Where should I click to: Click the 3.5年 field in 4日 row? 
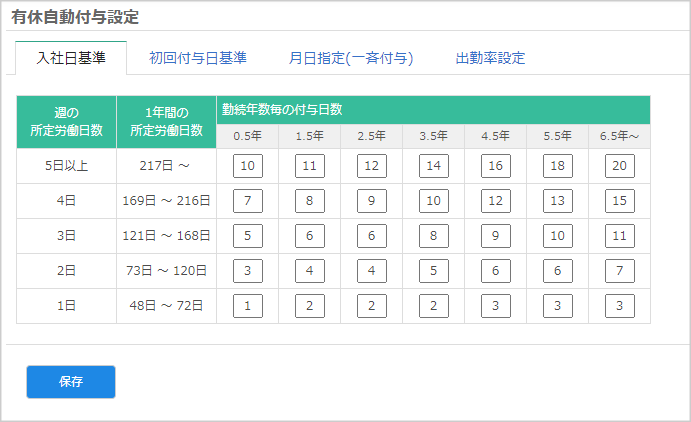434,201
